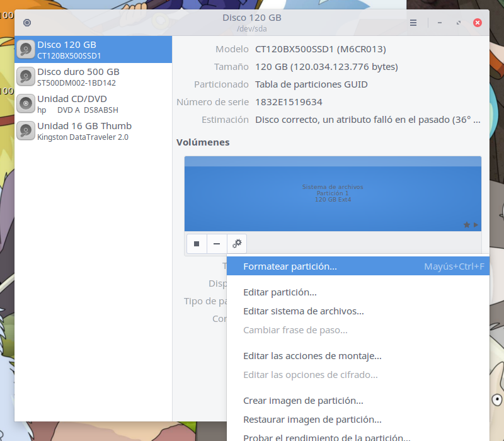
Task: Select the 120 GB Ext4 partition block
Action: pyautogui.click(x=333, y=193)
